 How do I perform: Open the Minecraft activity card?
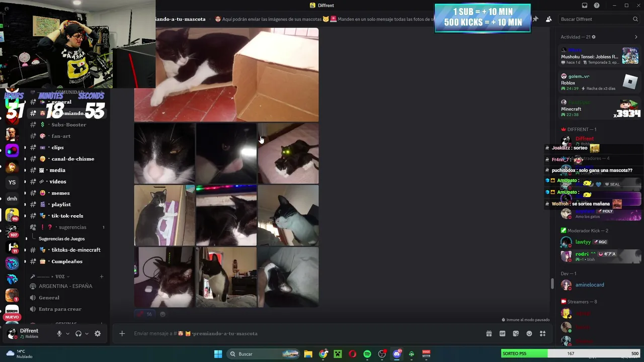[600, 108]
